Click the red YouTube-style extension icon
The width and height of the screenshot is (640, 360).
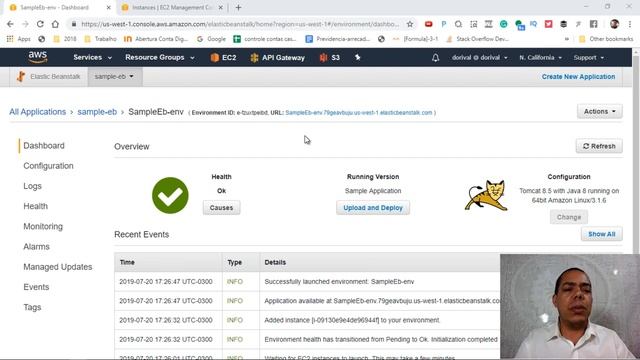429,24
